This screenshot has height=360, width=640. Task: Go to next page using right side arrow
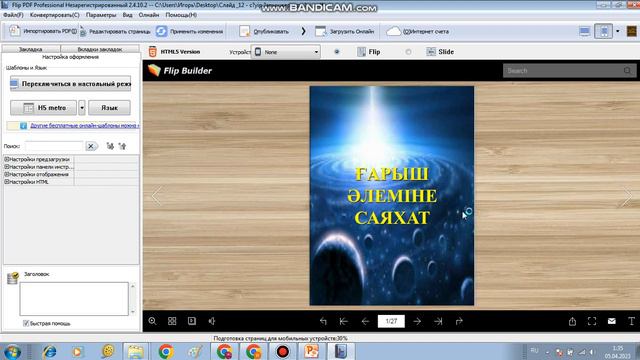coord(627,196)
